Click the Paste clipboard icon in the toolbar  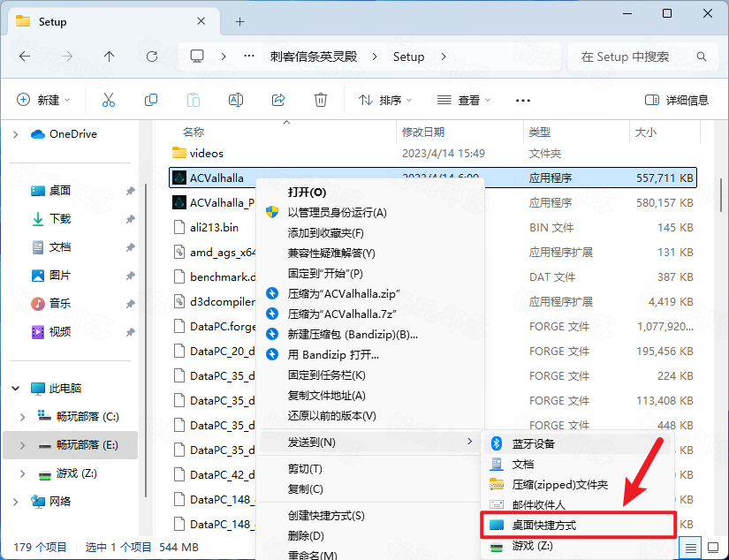click(x=194, y=100)
